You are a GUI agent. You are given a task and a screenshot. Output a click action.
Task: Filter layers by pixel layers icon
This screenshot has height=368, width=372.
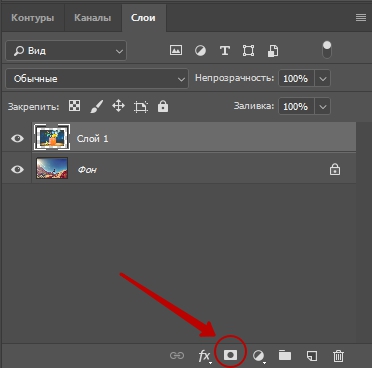click(176, 51)
